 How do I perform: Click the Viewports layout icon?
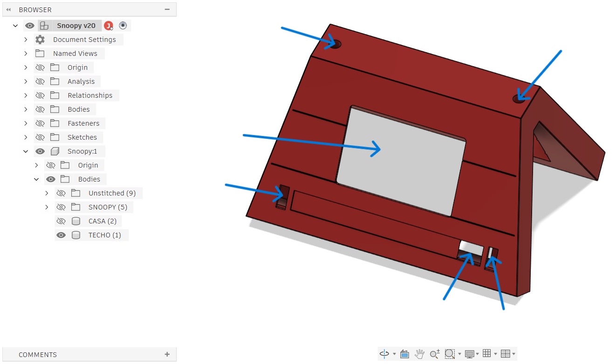point(505,354)
